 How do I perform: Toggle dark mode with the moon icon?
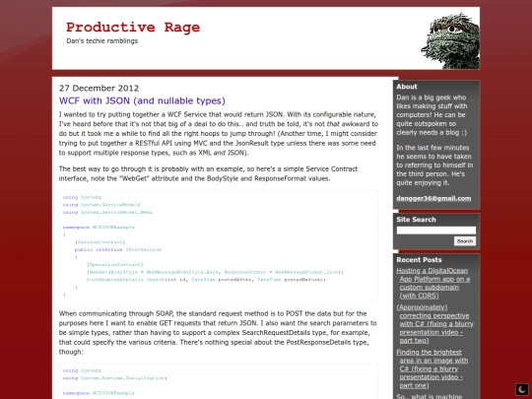pos(522,389)
